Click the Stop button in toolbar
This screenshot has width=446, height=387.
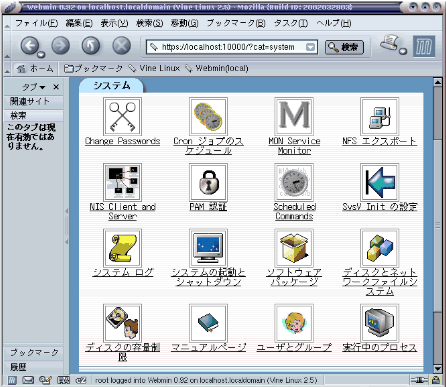pos(121,45)
